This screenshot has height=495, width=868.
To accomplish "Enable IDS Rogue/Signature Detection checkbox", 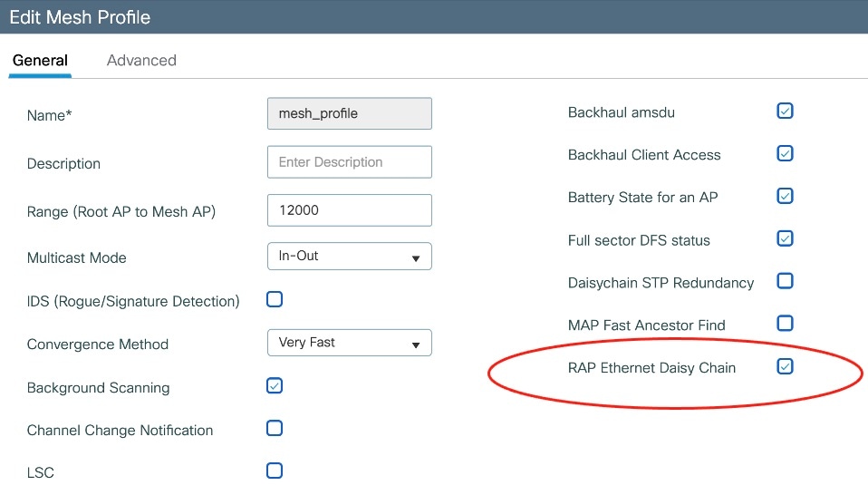I will pos(275,299).
